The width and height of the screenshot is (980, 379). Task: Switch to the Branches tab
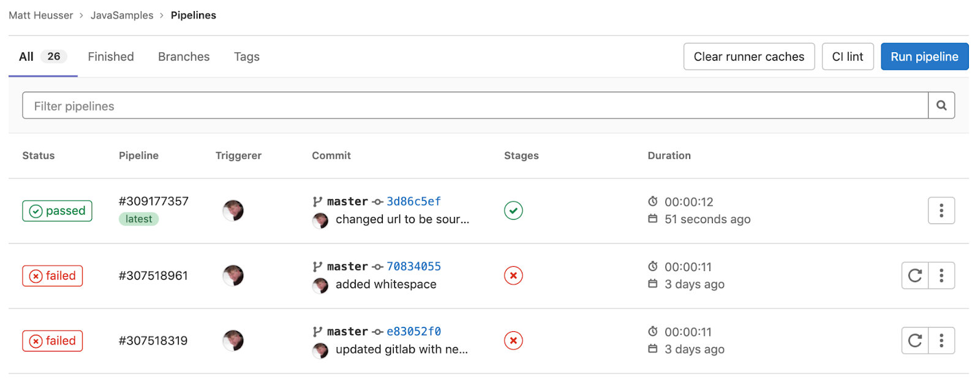(x=184, y=56)
